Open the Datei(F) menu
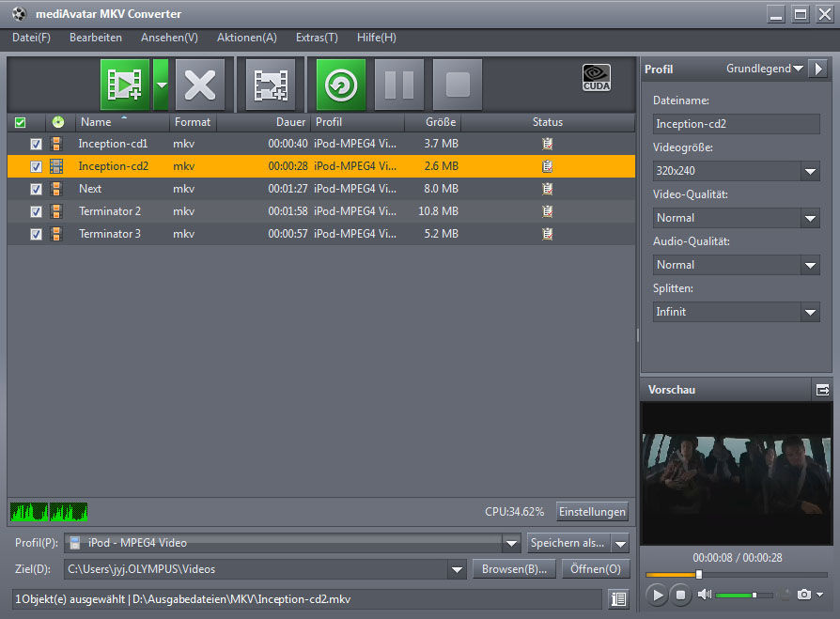 (x=31, y=38)
